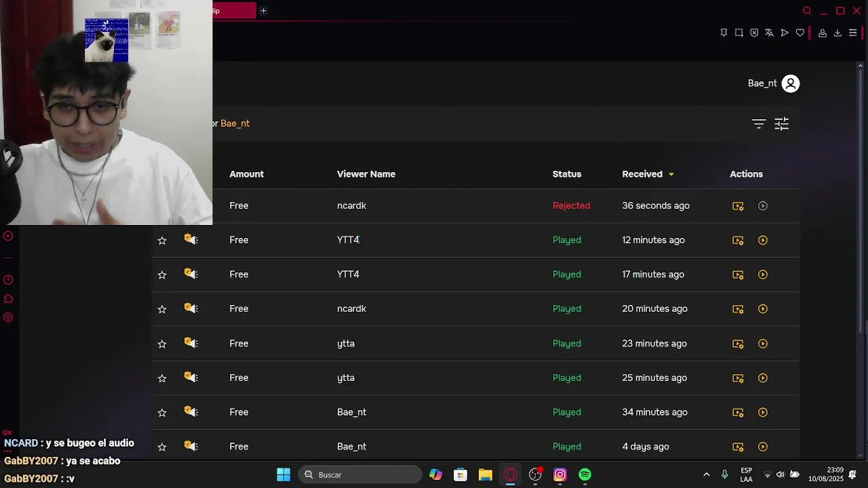Click the Actions column header
Viewport: 868px width, 488px height.
746,174
